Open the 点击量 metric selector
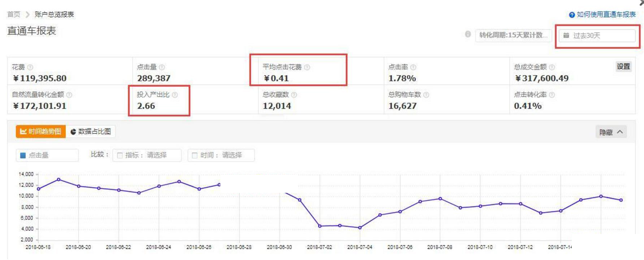The image size is (644, 260). point(47,155)
